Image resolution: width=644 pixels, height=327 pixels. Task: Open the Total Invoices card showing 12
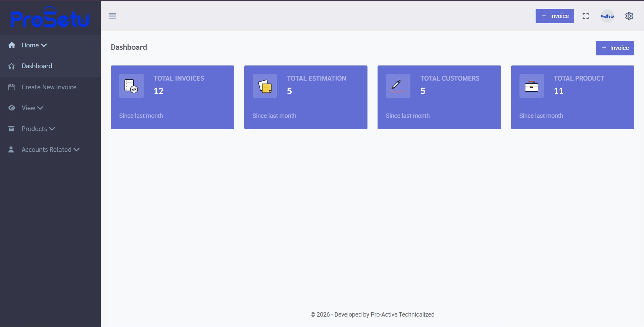click(172, 97)
